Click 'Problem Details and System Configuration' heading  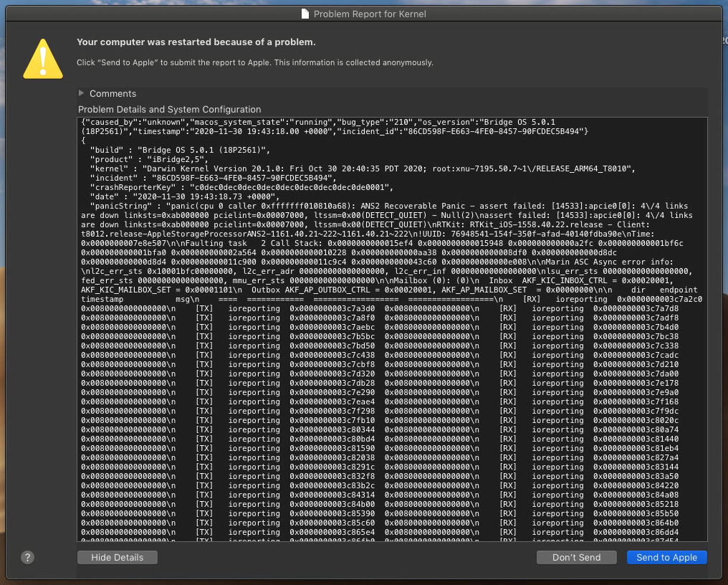pos(170,109)
